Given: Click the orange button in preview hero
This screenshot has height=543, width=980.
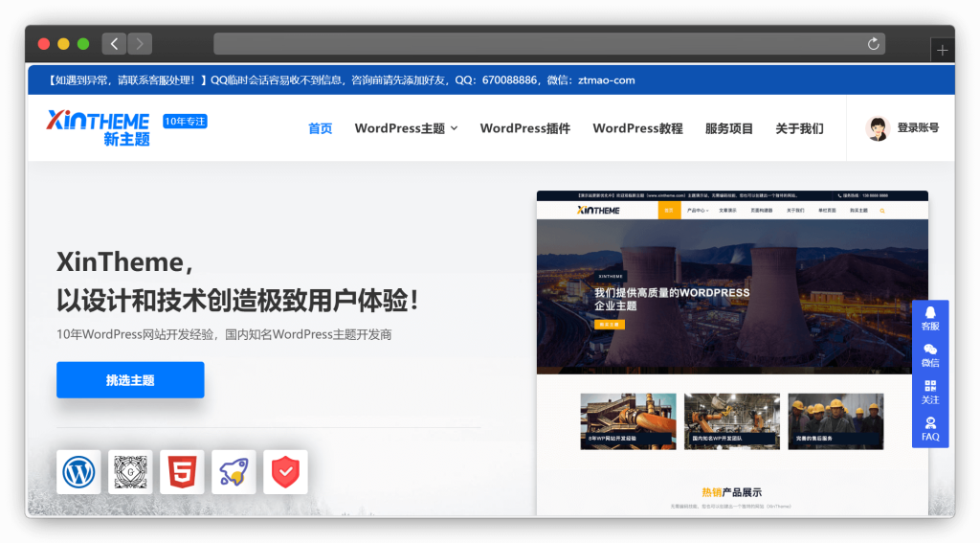Looking at the screenshot, I should point(610,325).
